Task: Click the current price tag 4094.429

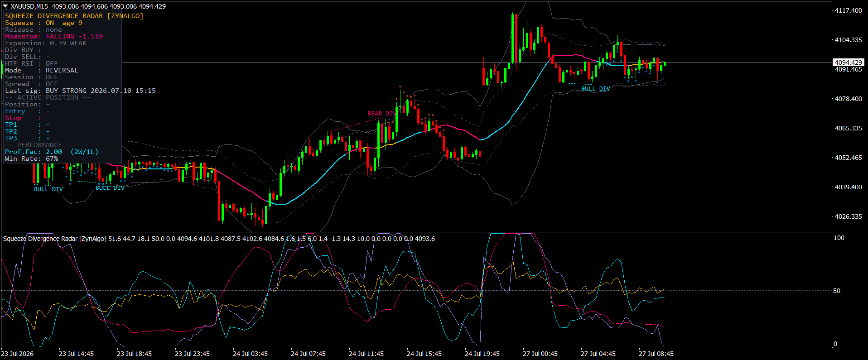Action: click(x=849, y=62)
